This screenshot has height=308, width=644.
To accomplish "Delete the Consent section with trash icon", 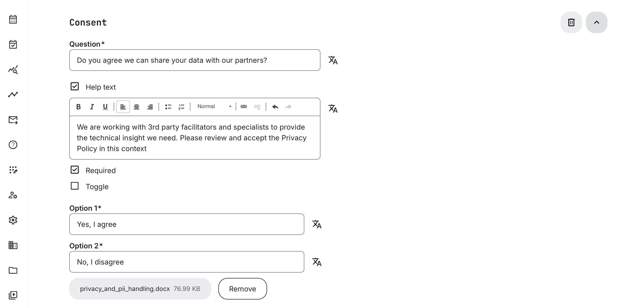I will pyautogui.click(x=571, y=22).
